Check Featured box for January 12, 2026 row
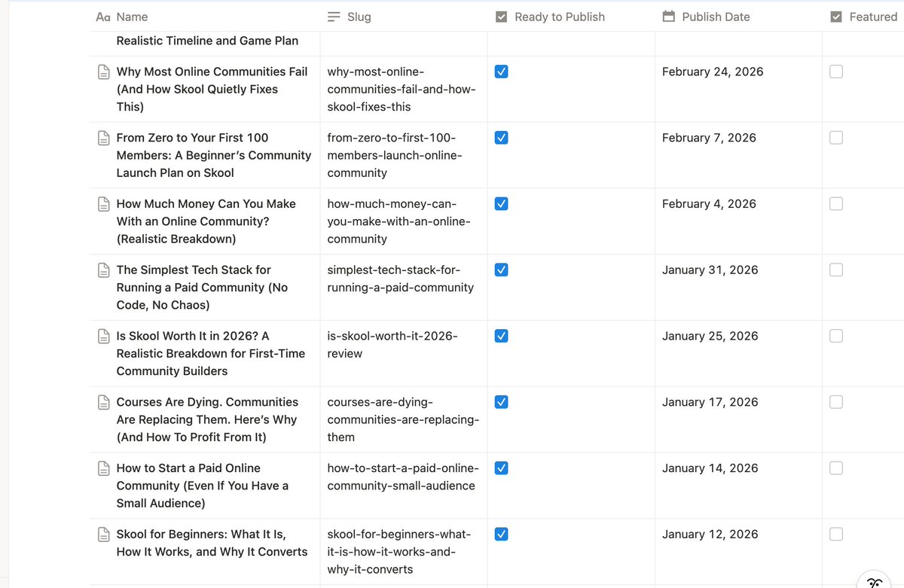 click(836, 534)
